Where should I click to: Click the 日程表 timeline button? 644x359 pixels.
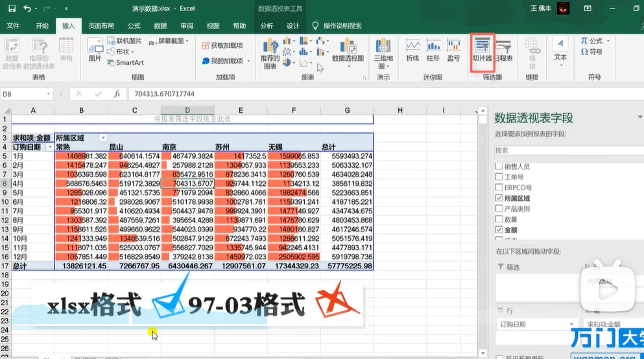(x=504, y=50)
